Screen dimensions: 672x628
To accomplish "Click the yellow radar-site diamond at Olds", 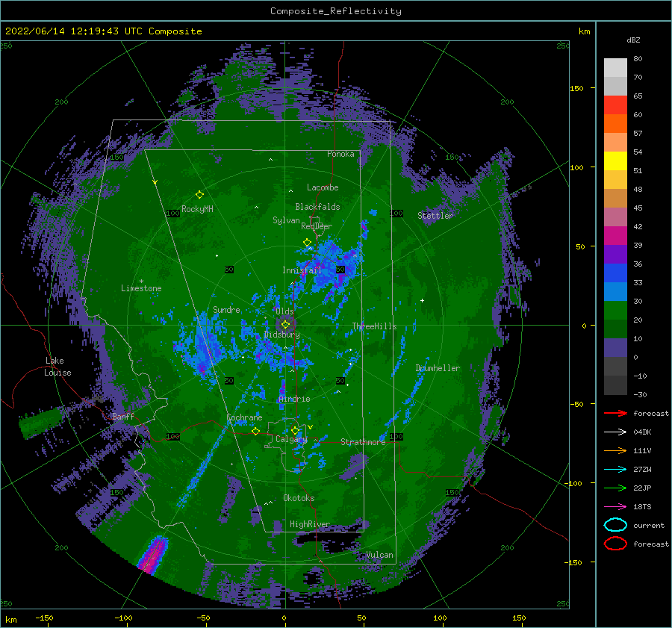I will [x=285, y=325].
